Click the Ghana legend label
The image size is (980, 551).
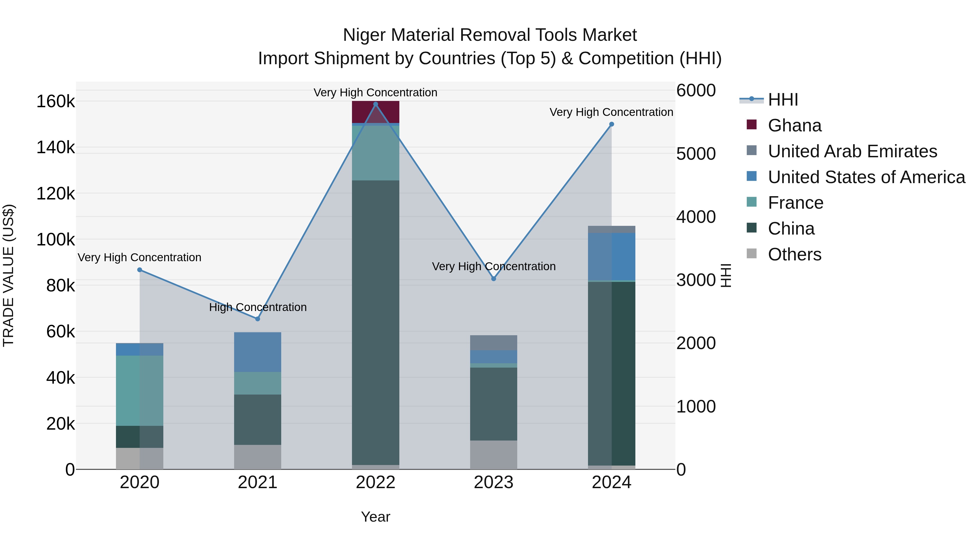pos(795,125)
